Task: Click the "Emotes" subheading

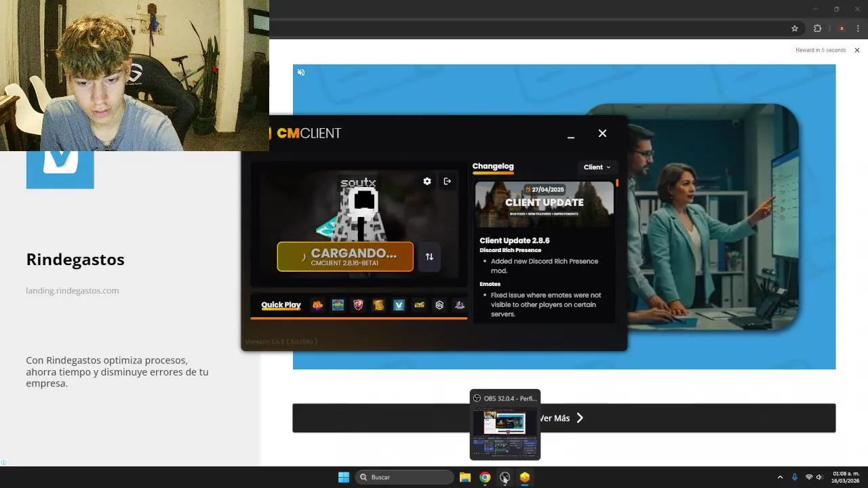Action: click(x=490, y=284)
